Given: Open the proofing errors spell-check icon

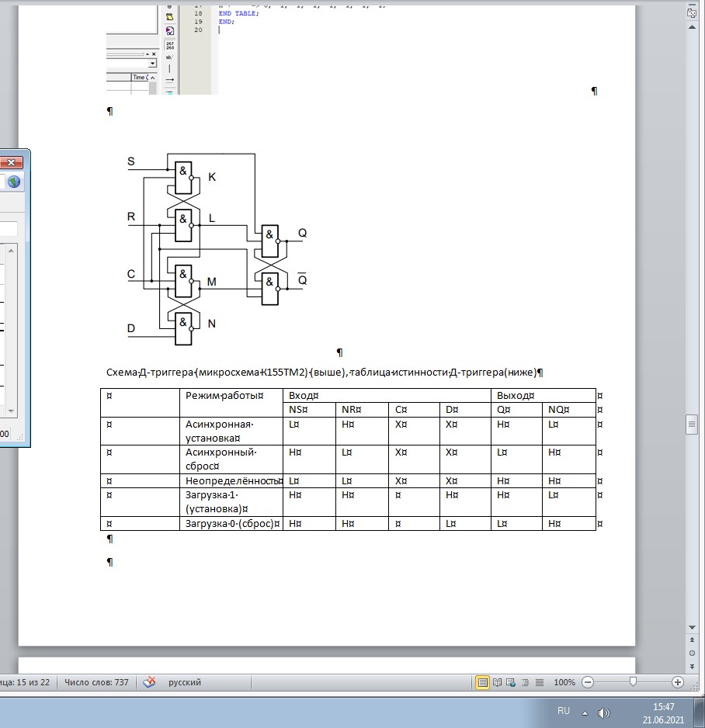Looking at the screenshot, I should point(149,682).
